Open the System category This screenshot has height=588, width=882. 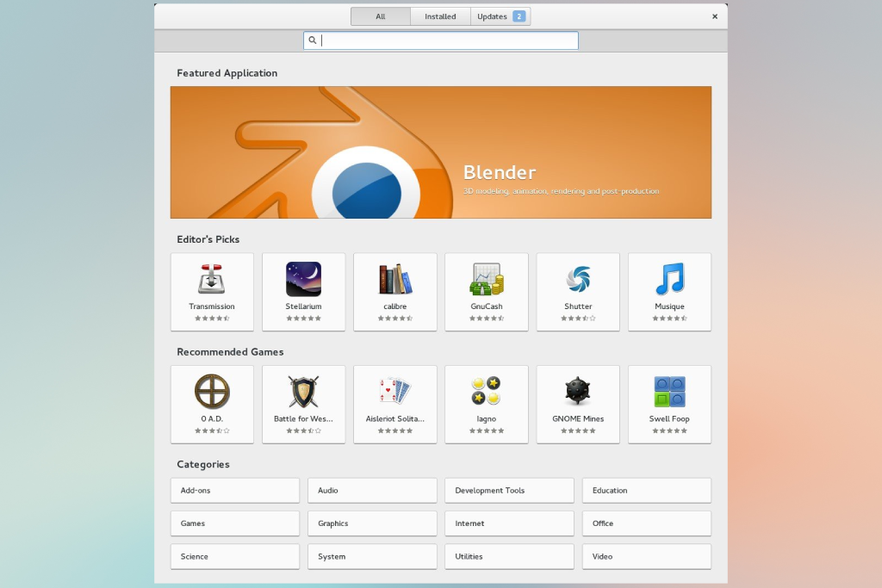372,556
